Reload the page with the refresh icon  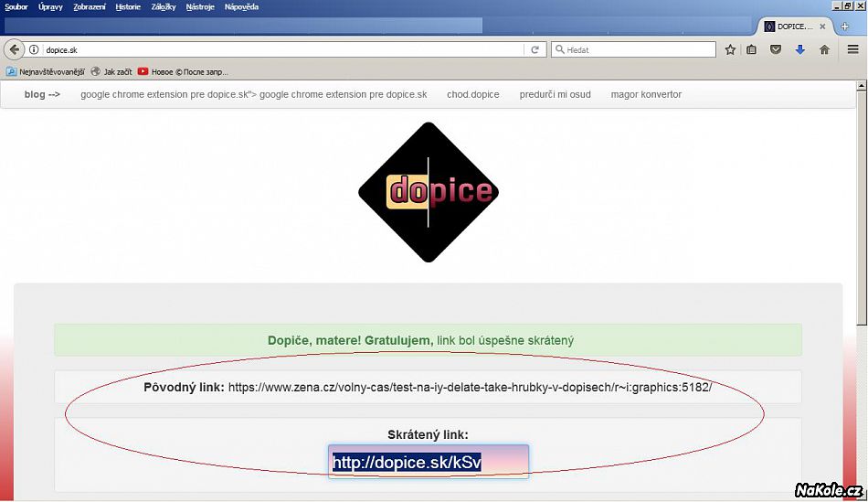tap(536, 50)
